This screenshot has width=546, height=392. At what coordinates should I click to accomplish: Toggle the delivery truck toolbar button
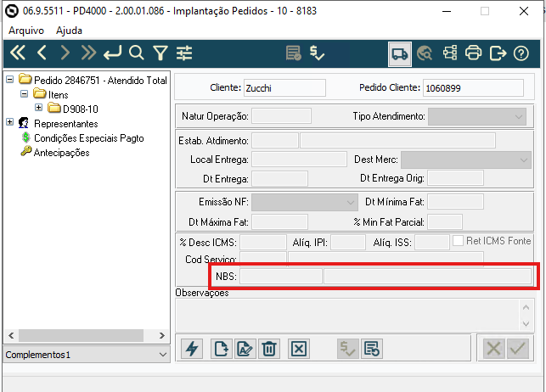point(400,54)
